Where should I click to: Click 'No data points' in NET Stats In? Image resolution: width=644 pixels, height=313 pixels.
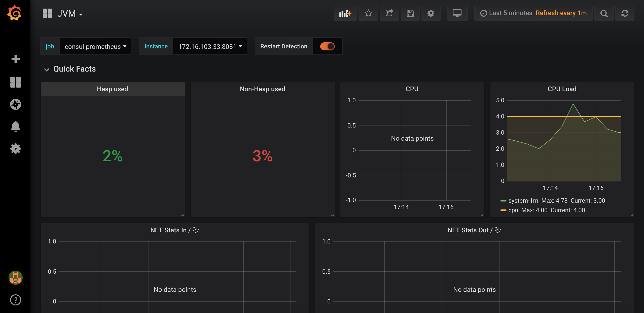point(175,290)
